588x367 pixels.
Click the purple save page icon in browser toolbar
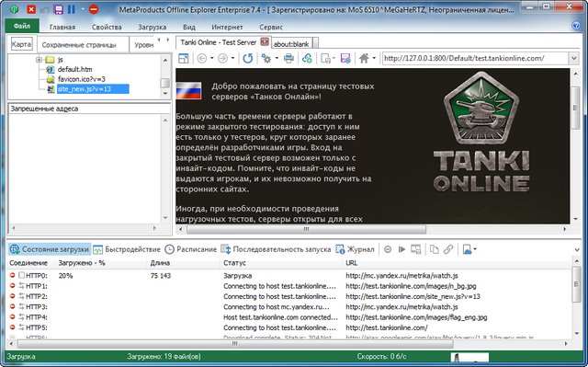pos(345,59)
